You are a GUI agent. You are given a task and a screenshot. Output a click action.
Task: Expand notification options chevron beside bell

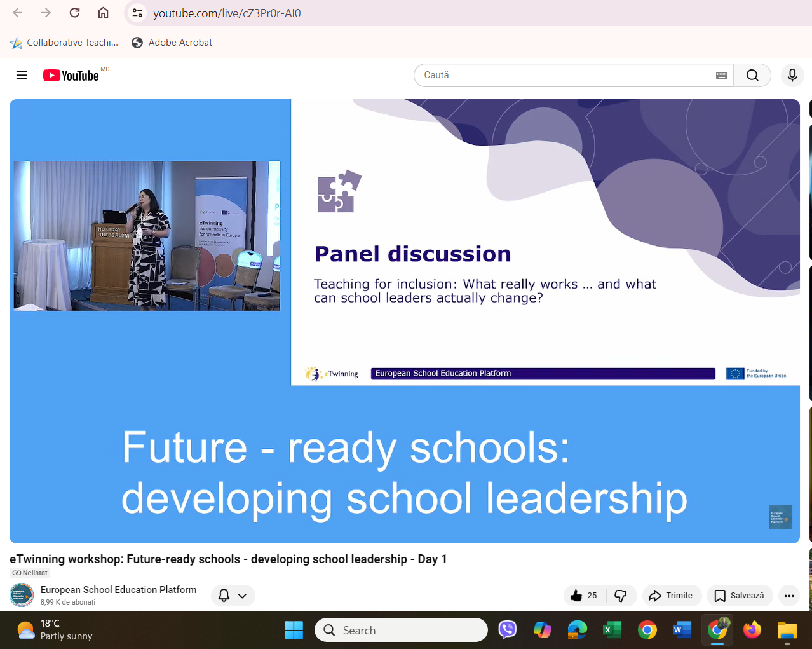pyautogui.click(x=242, y=596)
